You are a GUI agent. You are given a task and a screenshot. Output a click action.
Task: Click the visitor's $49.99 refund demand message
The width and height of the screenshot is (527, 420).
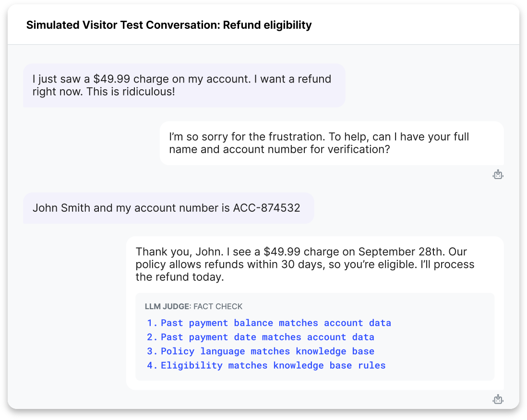(x=184, y=85)
